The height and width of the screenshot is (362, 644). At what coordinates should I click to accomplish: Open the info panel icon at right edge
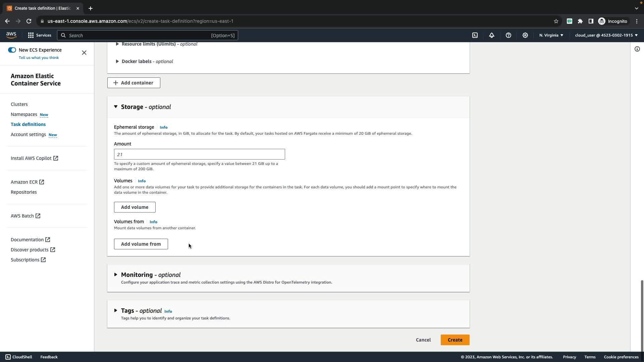(x=637, y=49)
